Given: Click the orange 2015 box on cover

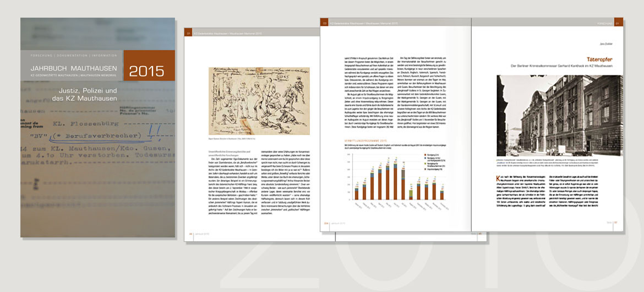Looking at the screenshot, I should pos(149,66).
